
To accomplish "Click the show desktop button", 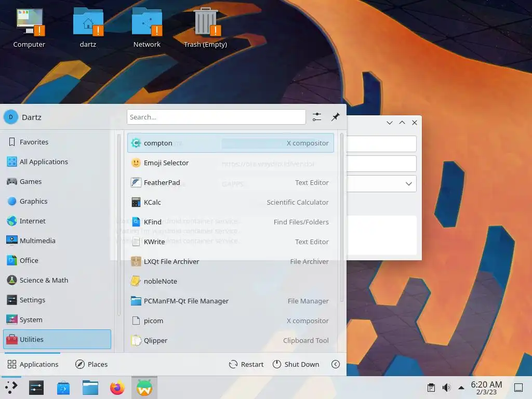I will tap(518, 388).
